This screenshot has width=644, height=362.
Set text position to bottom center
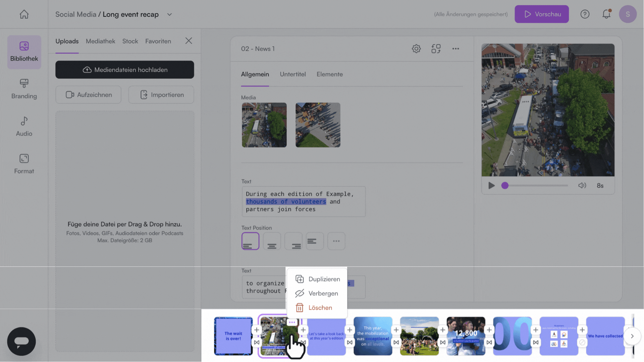tap(272, 241)
